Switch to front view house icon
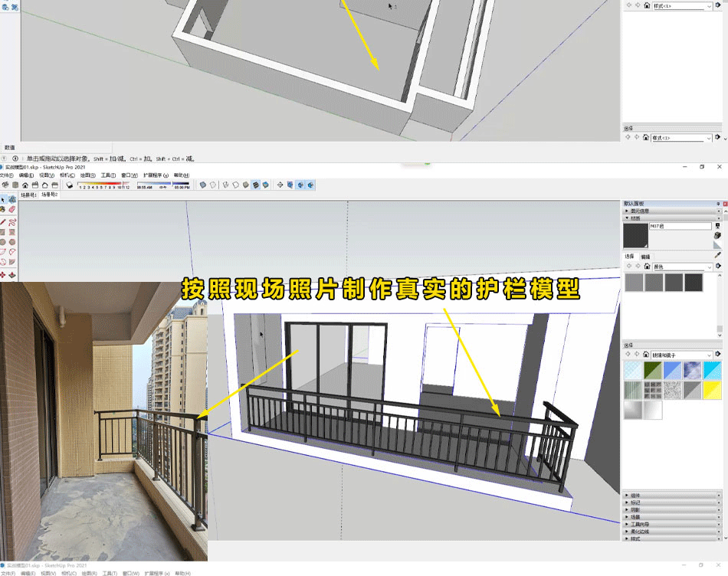The width and height of the screenshot is (728, 576). click(25, 185)
